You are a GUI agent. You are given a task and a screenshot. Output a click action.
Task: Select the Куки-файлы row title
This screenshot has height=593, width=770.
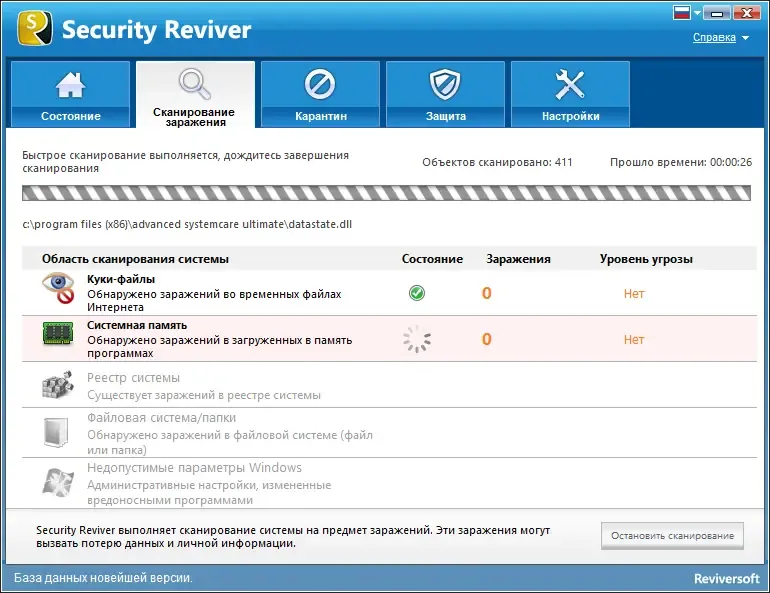[x=121, y=279]
